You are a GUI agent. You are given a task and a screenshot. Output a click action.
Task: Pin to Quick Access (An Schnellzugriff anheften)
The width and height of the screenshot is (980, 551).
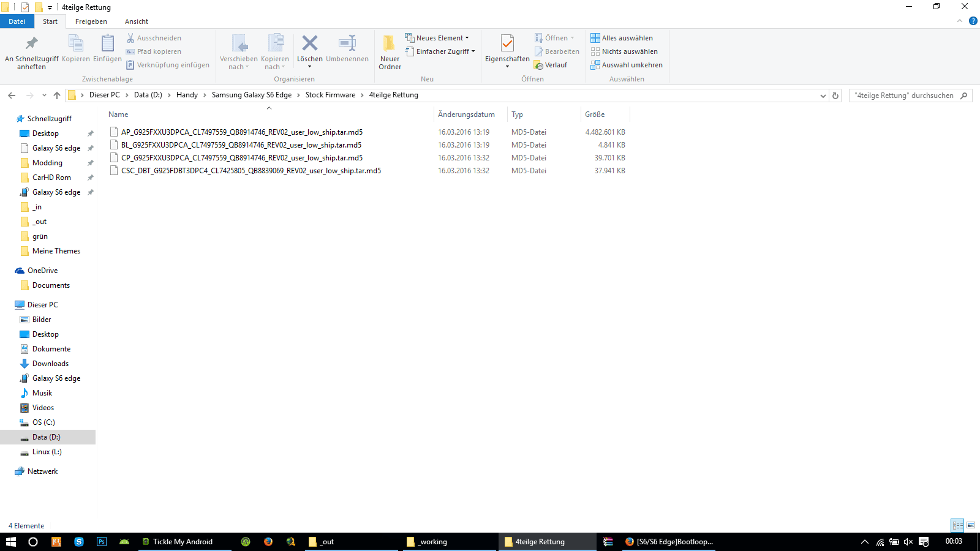pyautogui.click(x=31, y=52)
